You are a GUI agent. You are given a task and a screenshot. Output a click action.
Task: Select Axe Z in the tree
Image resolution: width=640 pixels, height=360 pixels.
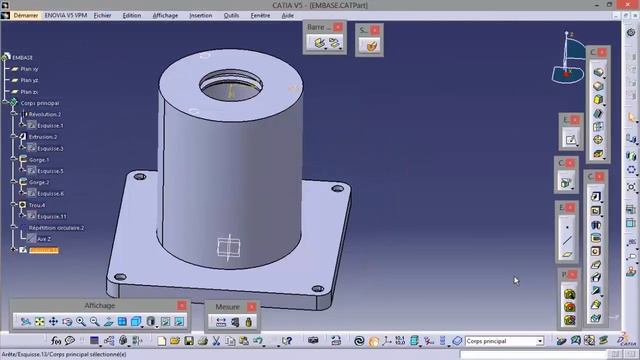coord(44,239)
